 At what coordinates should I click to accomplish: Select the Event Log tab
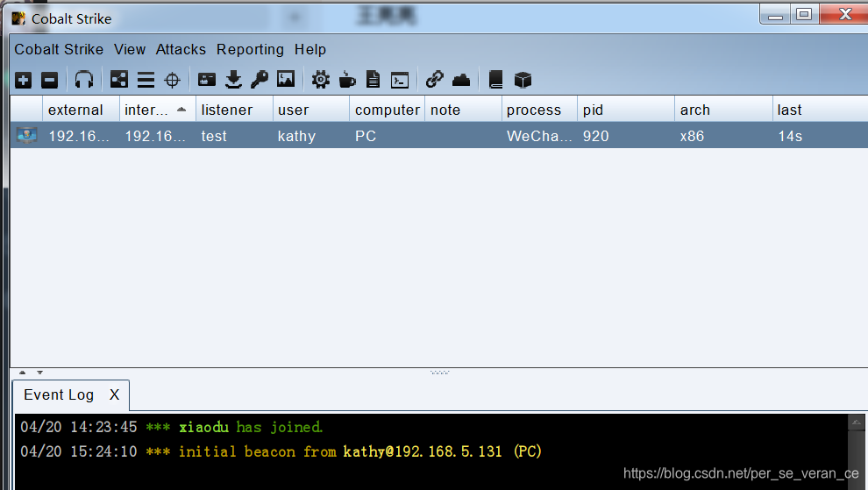click(59, 394)
